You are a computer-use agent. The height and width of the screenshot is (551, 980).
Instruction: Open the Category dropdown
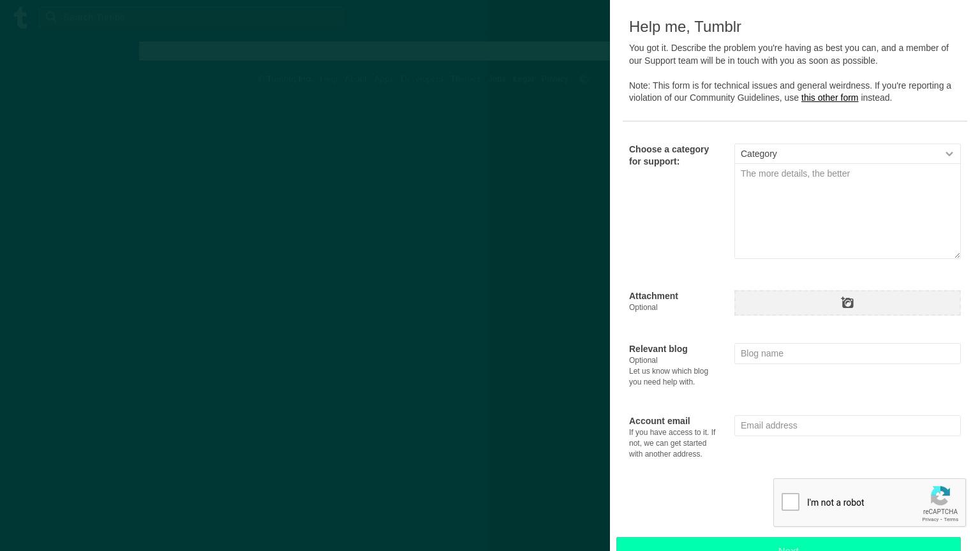[x=847, y=154]
